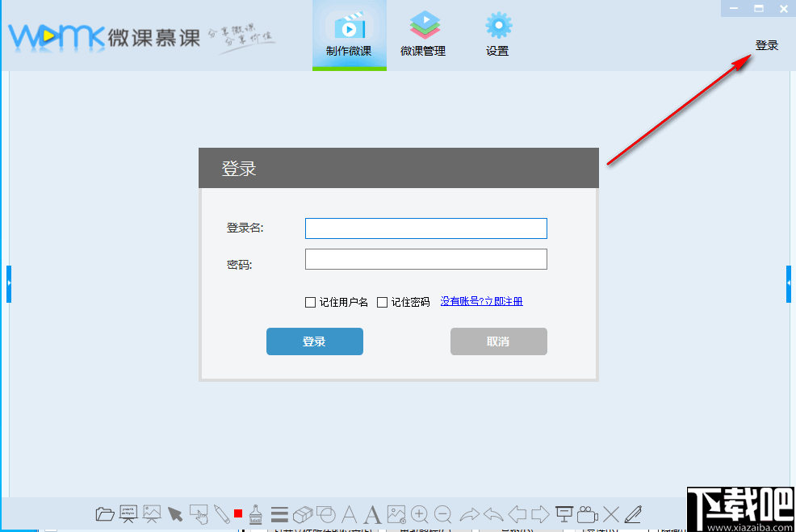This screenshot has height=532, width=796.
Task: Insert a picture via the image icon
Action: coord(397,514)
